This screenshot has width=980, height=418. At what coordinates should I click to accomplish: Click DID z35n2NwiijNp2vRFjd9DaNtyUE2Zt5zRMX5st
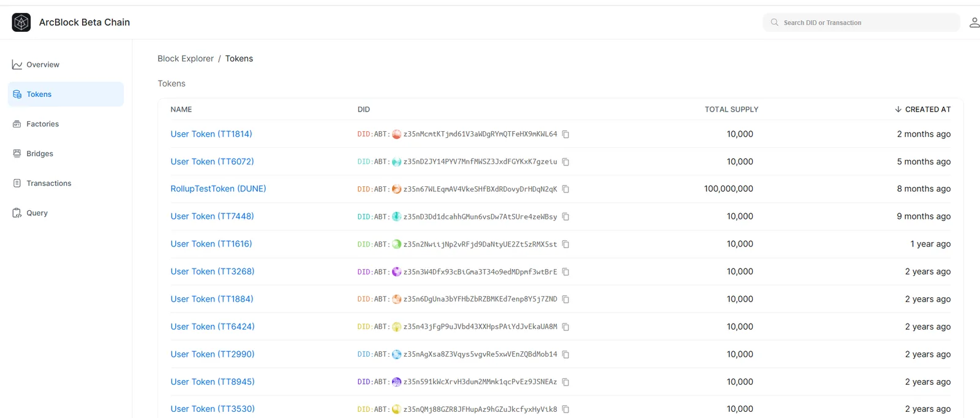point(480,245)
